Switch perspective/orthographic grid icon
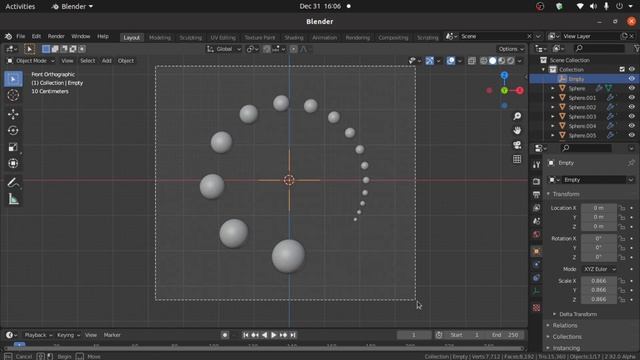This screenshot has width=640, height=360. click(517, 159)
